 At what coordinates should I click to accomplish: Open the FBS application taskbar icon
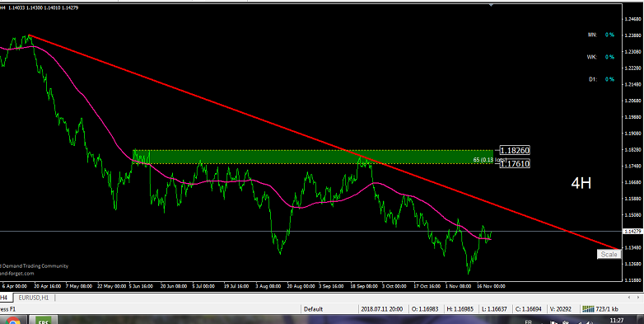[43, 322]
